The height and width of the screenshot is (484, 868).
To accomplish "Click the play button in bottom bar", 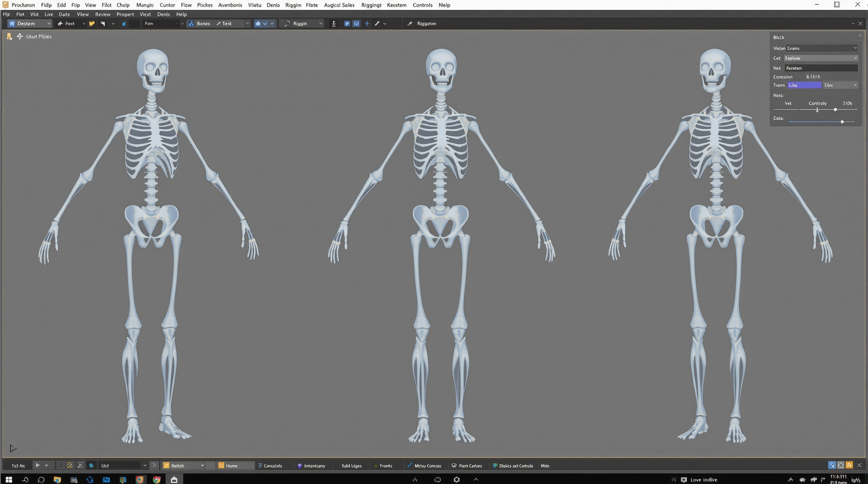I will coord(38,465).
